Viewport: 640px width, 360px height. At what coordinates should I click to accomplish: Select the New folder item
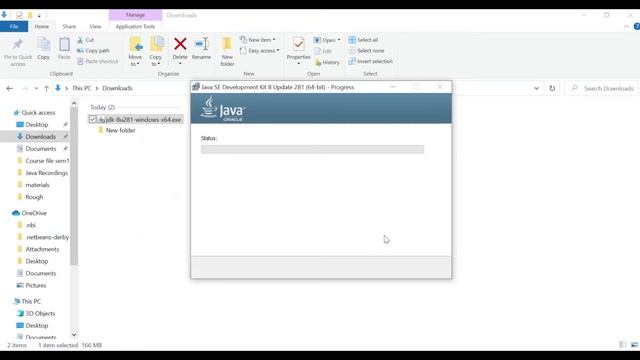[x=120, y=131]
